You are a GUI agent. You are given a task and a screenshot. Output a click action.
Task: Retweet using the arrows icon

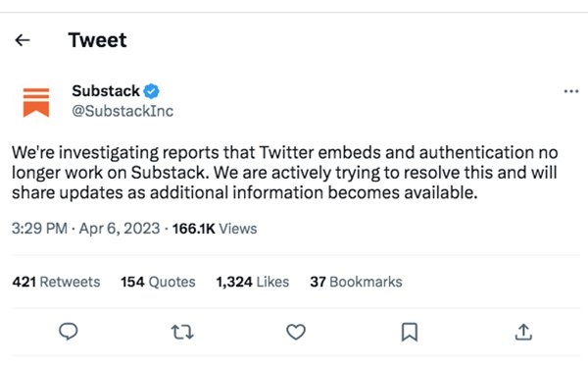coord(182,333)
